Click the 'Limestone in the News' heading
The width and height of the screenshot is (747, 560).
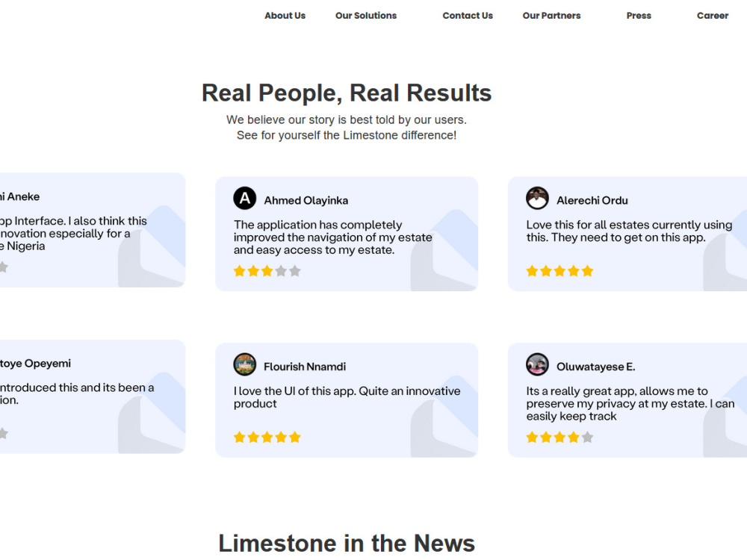(347, 544)
